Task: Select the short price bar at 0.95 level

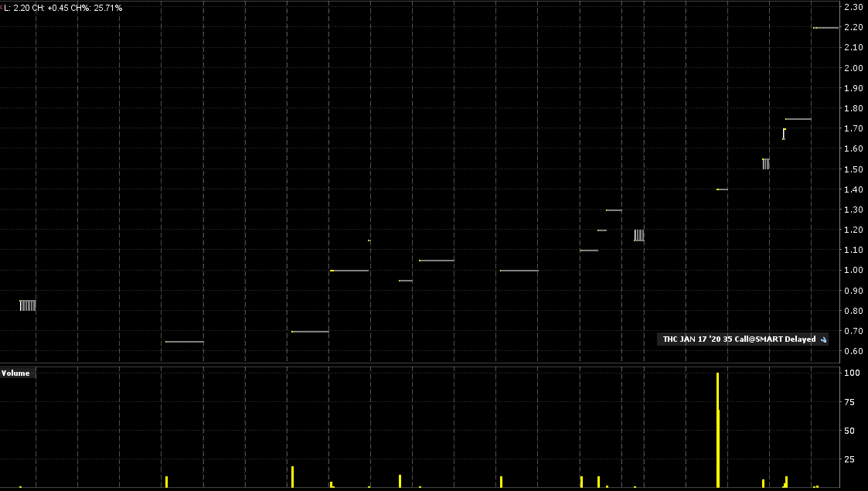Action: click(x=405, y=281)
